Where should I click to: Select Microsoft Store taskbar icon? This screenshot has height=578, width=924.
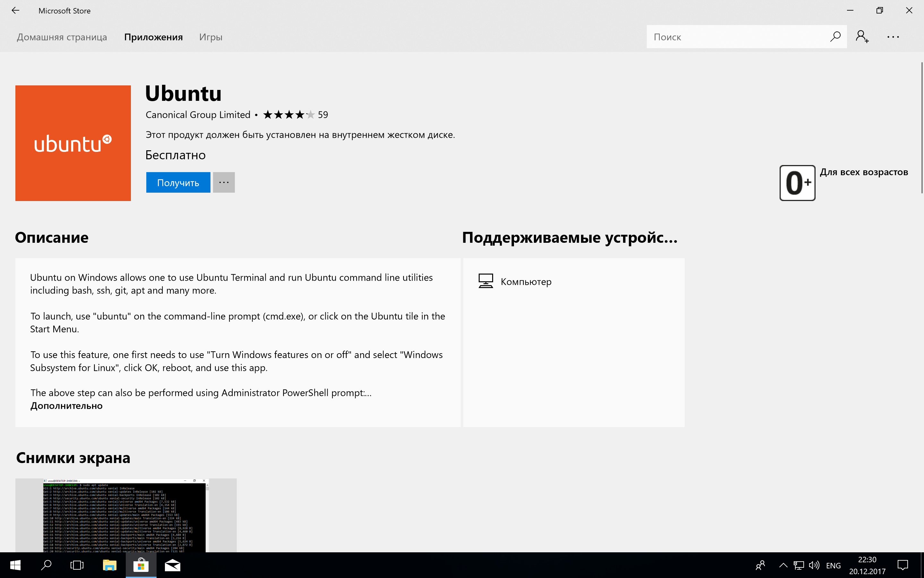click(x=141, y=565)
